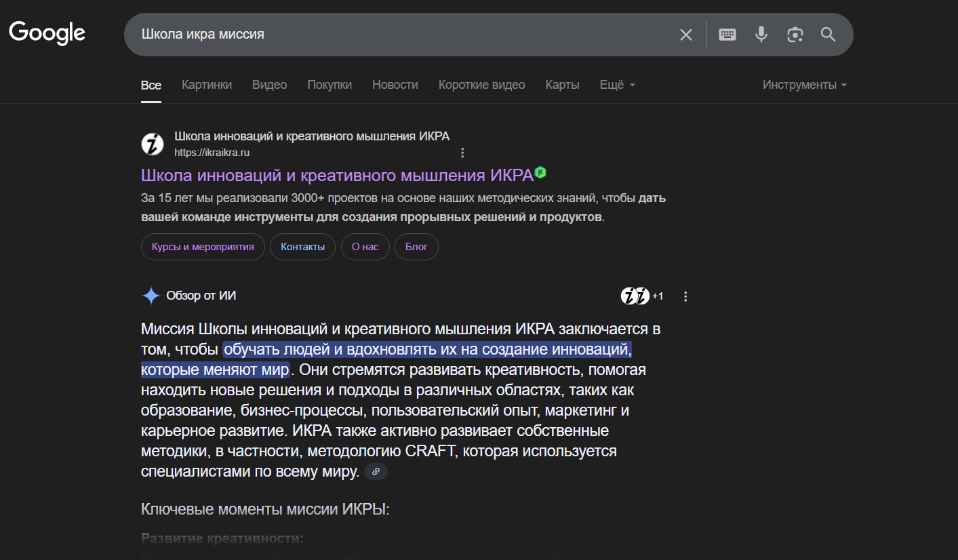Open the on-screen keyboard icon
The width and height of the screenshot is (958, 560).
click(727, 35)
